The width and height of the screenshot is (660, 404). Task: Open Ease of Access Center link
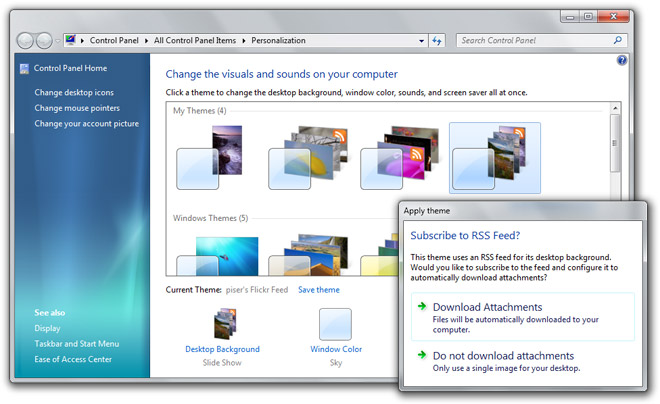[x=73, y=359]
